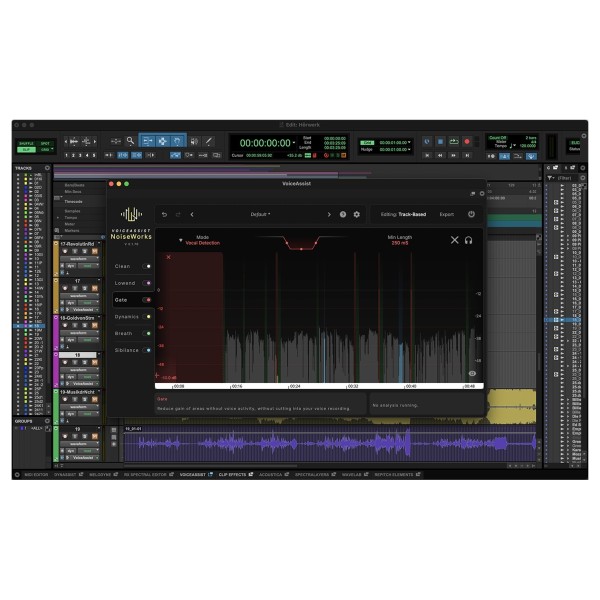Select the Pencil tool
The height and width of the screenshot is (600, 600).
pos(209,141)
